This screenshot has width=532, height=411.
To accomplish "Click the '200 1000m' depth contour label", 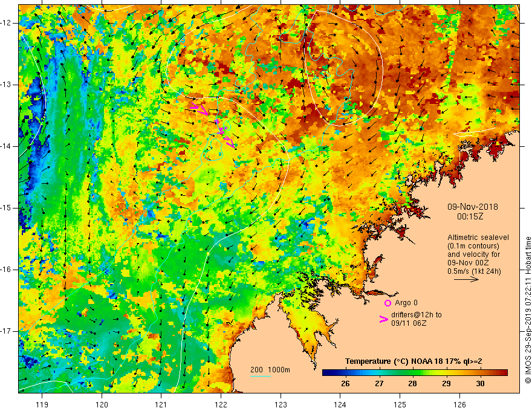I will 270,370.
